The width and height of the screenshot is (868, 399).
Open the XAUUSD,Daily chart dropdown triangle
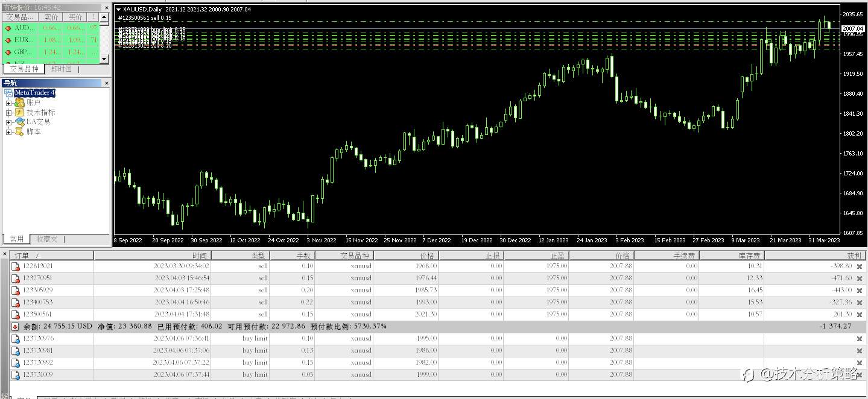tap(118, 10)
